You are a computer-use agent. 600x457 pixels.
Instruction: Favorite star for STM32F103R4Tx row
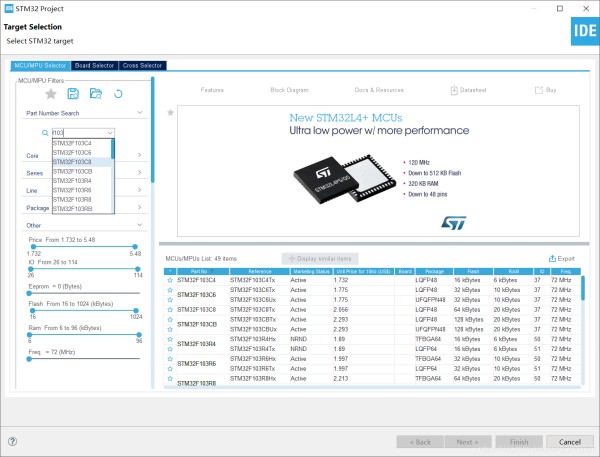point(170,349)
